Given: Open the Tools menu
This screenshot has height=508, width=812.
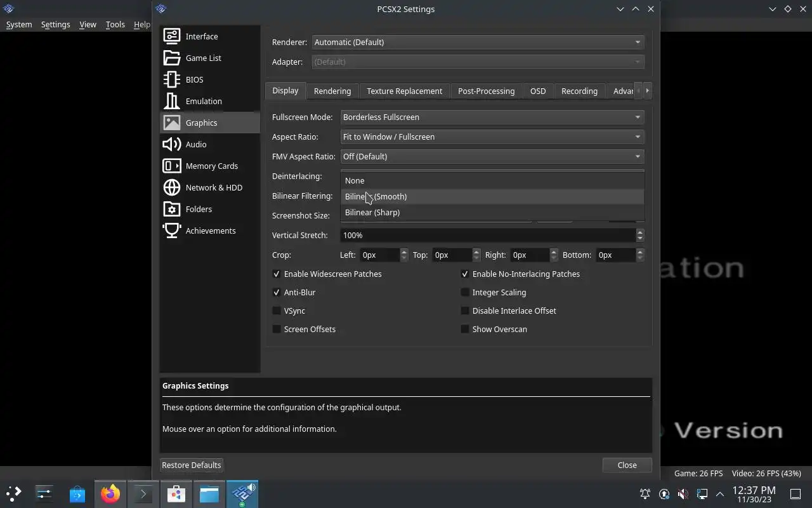Looking at the screenshot, I should click(x=115, y=24).
